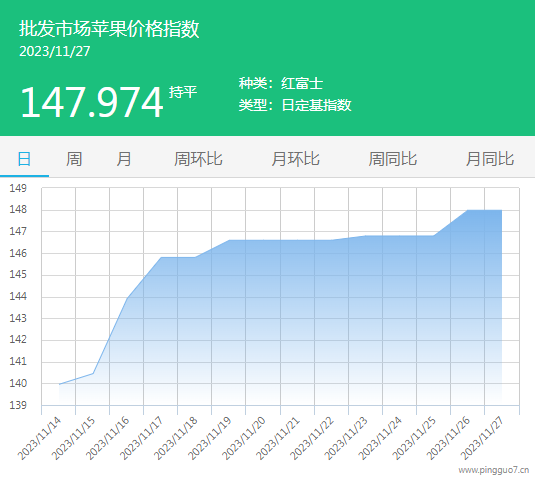Switch to the 周 (weekly) tab

coord(74,159)
